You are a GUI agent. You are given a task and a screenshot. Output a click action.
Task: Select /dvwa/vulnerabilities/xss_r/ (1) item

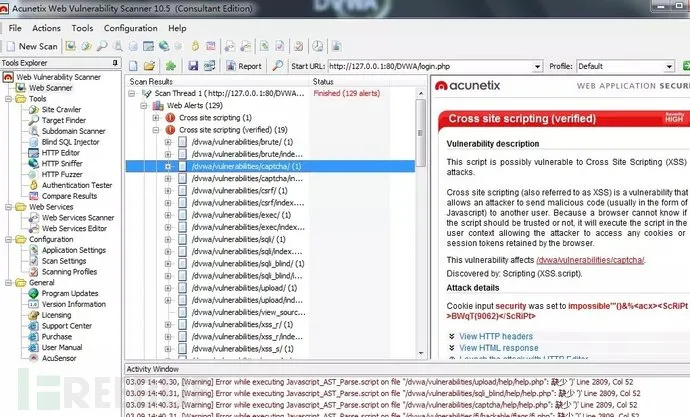tap(242, 325)
